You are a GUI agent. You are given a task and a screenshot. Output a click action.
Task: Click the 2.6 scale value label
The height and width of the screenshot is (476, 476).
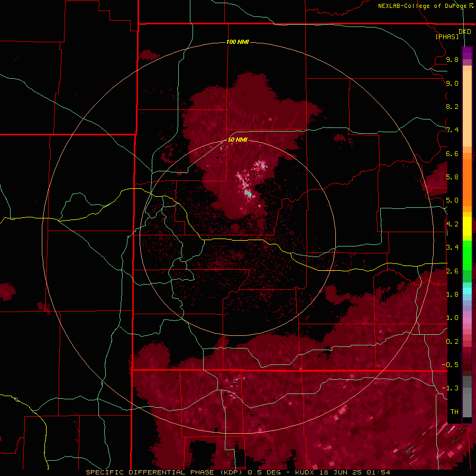click(x=452, y=271)
